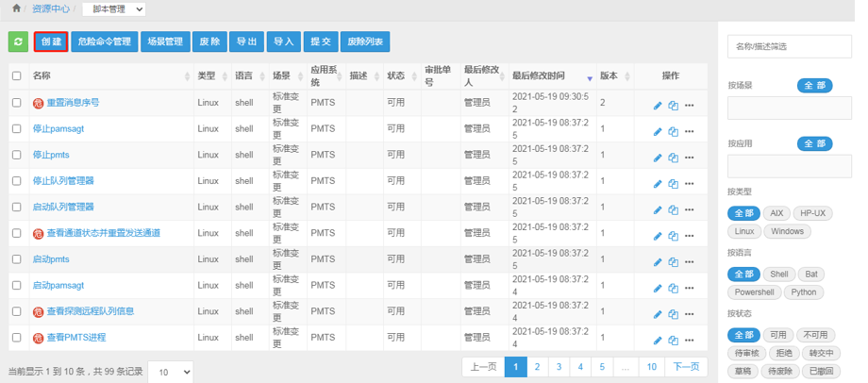
Task: Click the danger badge icon beside 查看PMTS进程
Action: (38, 338)
